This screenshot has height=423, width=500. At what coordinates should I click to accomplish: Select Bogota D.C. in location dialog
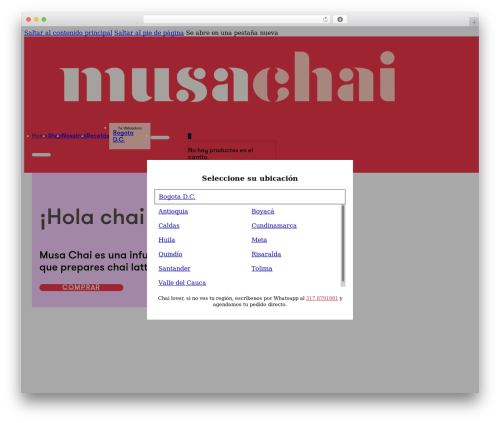[177, 197]
